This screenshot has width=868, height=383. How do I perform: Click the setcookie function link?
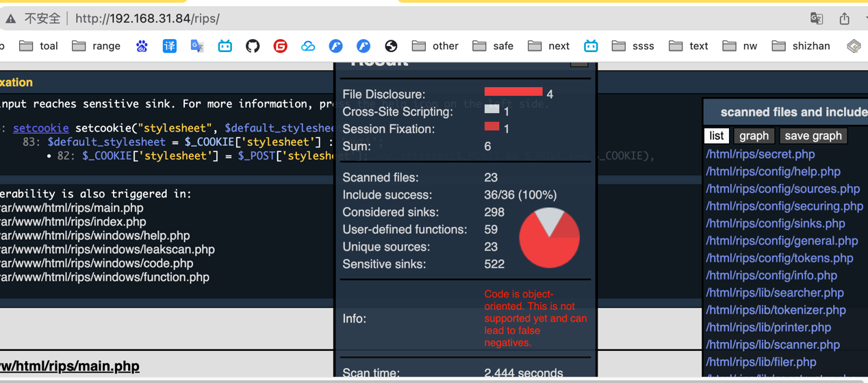click(x=41, y=128)
